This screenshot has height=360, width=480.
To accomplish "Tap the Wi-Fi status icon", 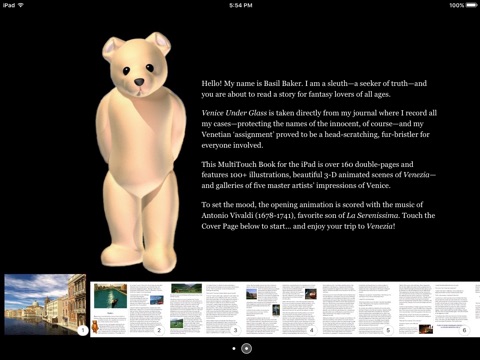I will click(20, 5).
